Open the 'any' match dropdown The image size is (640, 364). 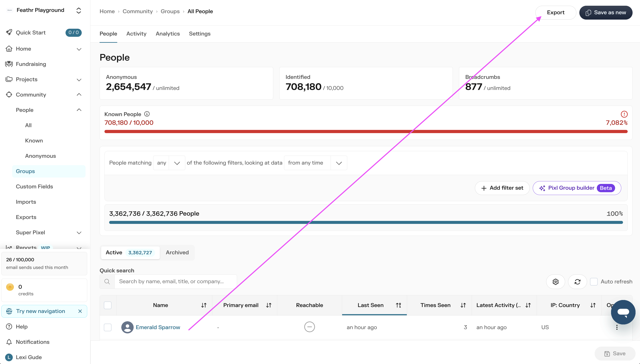tap(169, 163)
